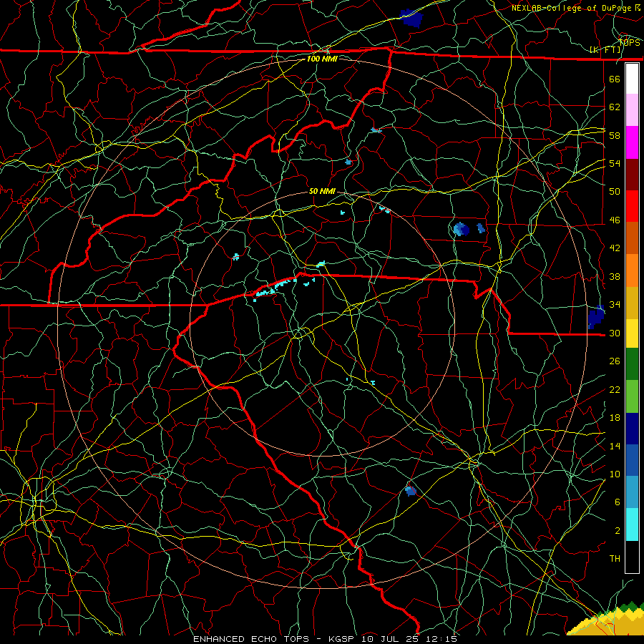This screenshot has height=644, width=644.
Task: Select the cyan legend swatch
Action: tap(632, 525)
